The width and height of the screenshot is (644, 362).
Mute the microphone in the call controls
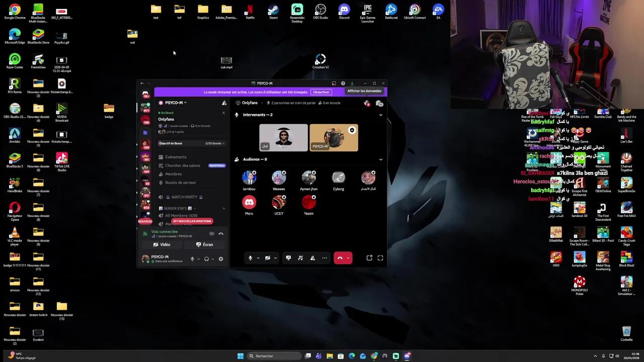click(250, 258)
